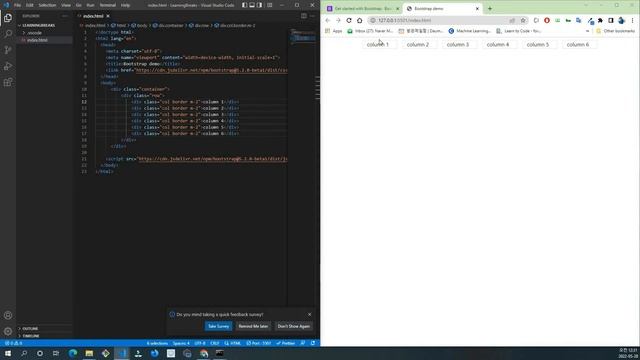Click the Take Survey button
This screenshot has height=360, width=640.
[219, 326]
